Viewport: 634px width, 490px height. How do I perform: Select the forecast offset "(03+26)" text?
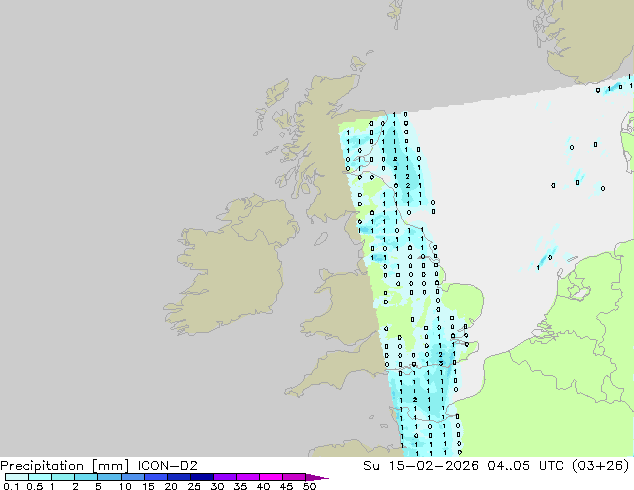(x=601, y=466)
